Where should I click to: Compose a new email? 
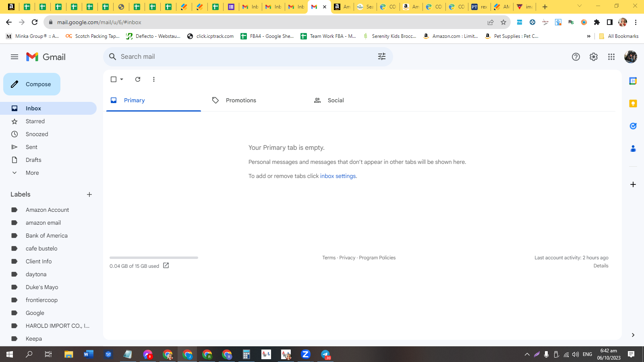click(x=32, y=84)
